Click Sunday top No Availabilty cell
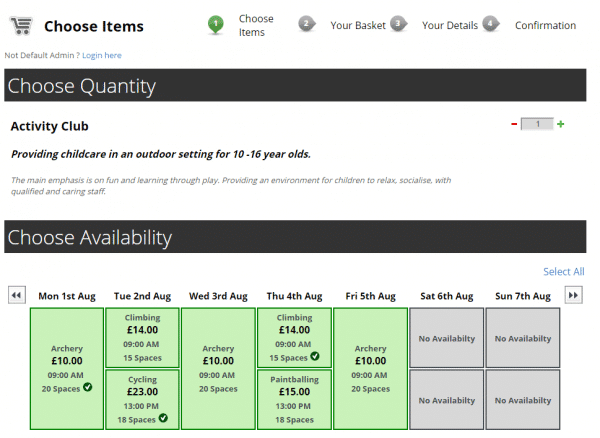Viewport: 600px width, 438px height. 523,338
